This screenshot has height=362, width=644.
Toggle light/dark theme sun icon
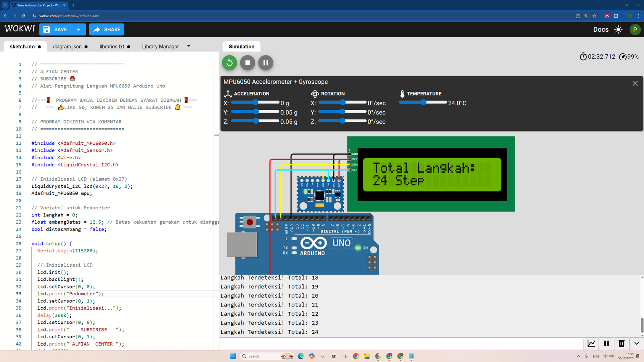(x=618, y=29)
